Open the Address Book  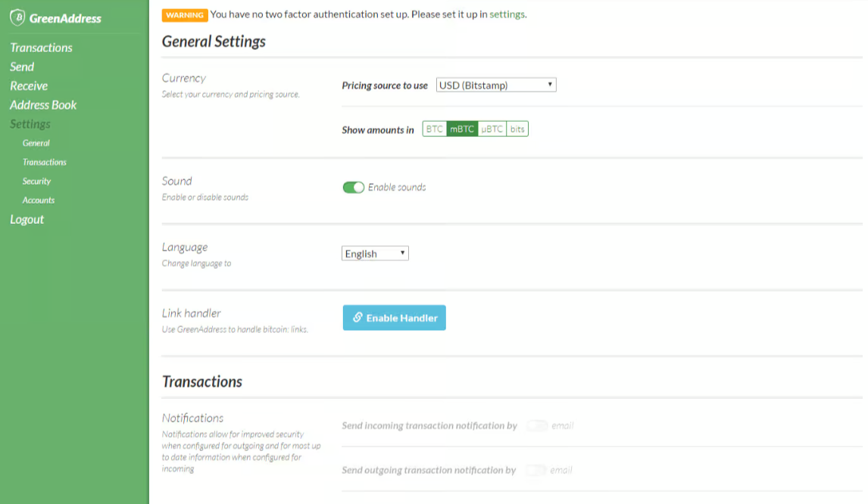pyautogui.click(x=42, y=104)
